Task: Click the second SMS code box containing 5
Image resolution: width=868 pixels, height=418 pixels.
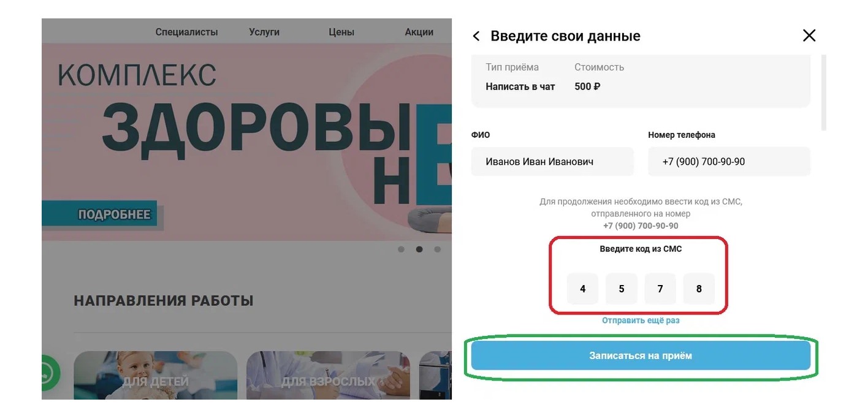Action: (622, 289)
